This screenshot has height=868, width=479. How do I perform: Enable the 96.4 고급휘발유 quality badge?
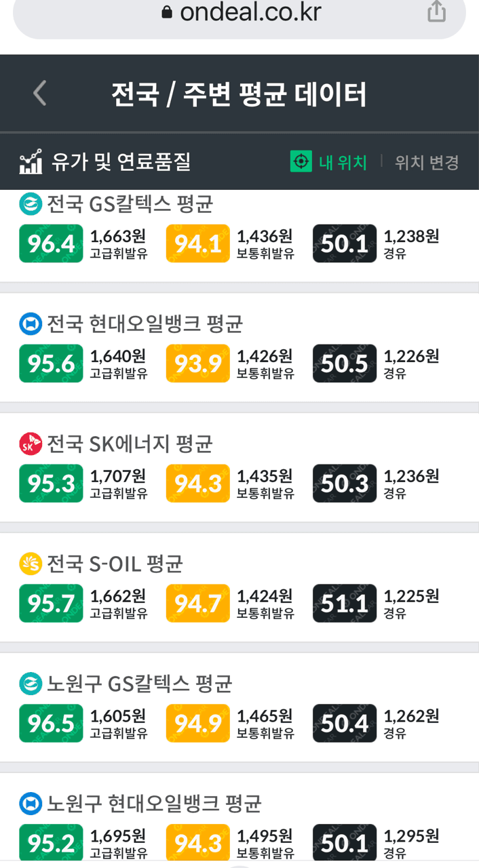click(50, 243)
